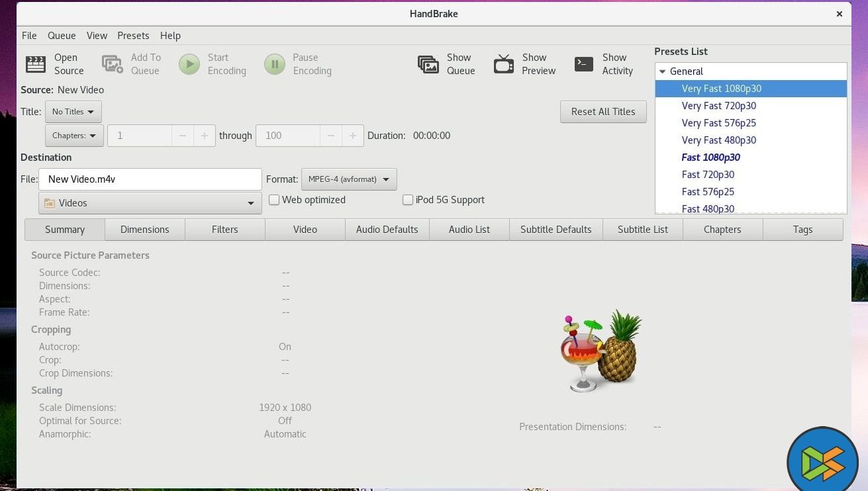This screenshot has width=868, height=491.
Task: Open the Show Activity terminal icon
Action: click(x=583, y=64)
